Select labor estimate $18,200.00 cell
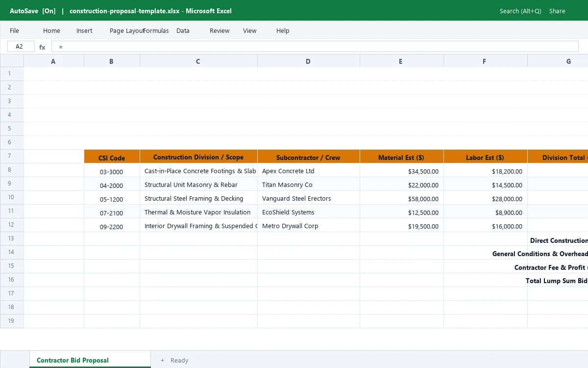This screenshot has width=588, height=368. click(x=486, y=170)
